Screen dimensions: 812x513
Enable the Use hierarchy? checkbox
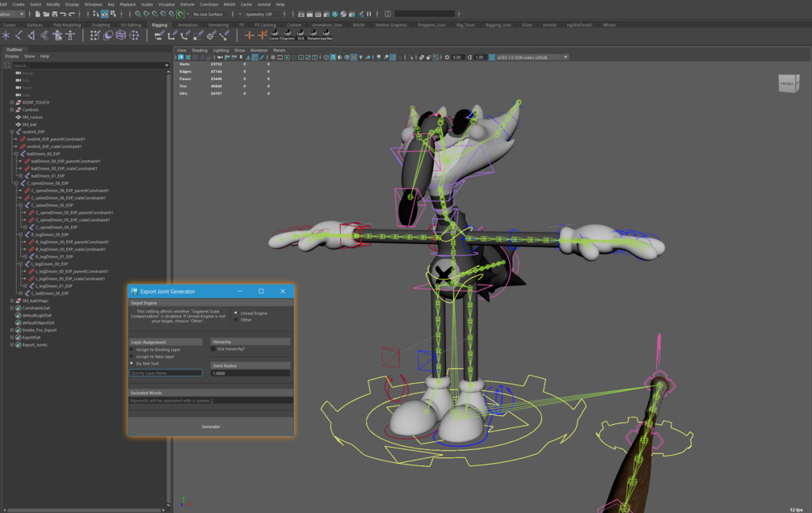(212, 349)
